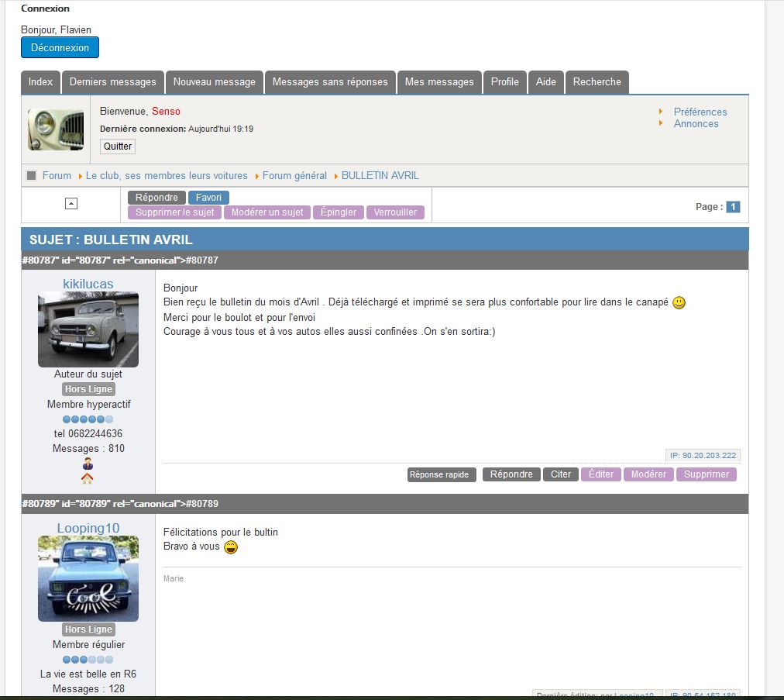Open Looping10's Cool car avatar
This screenshot has height=700, width=784.
[88, 578]
